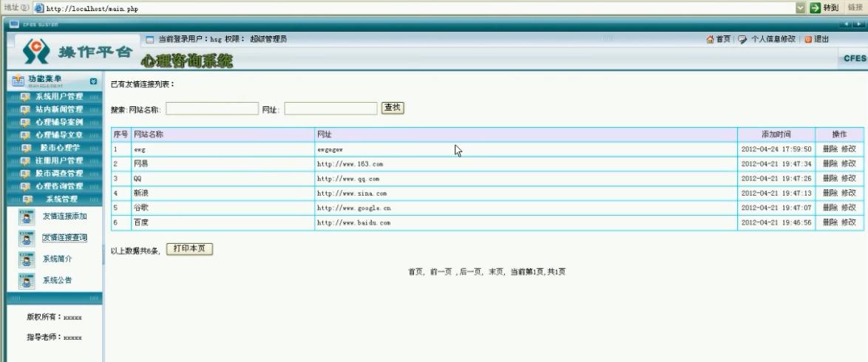Click the home icon beside 首页
This screenshot has width=868, height=362.
(x=710, y=39)
